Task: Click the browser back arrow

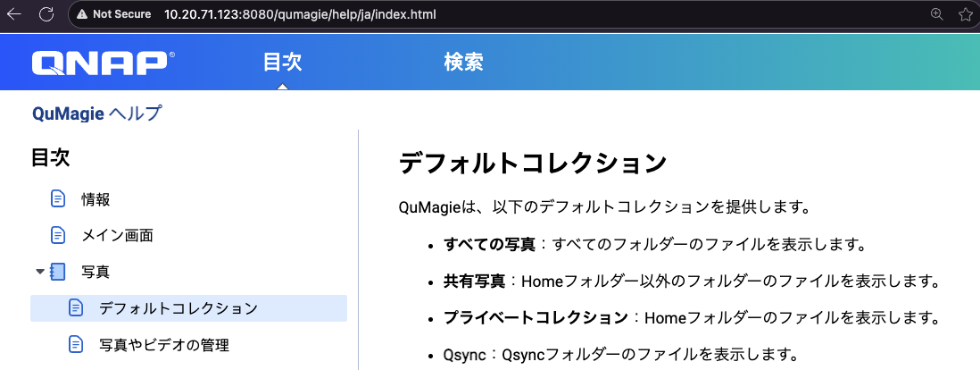Action: click(14, 14)
